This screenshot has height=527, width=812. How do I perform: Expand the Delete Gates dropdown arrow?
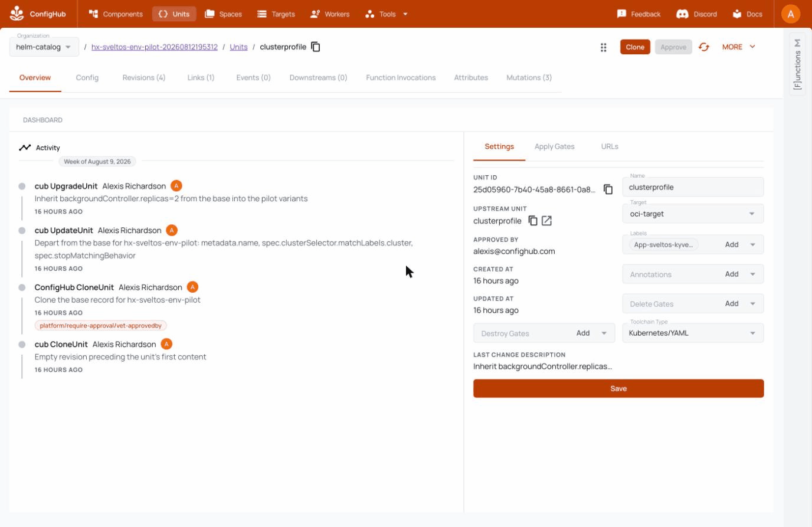(x=752, y=304)
